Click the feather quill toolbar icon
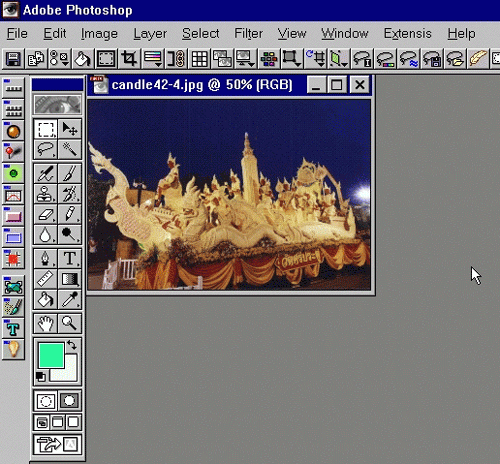The image size is (500, 464). [x=478, y=59]
